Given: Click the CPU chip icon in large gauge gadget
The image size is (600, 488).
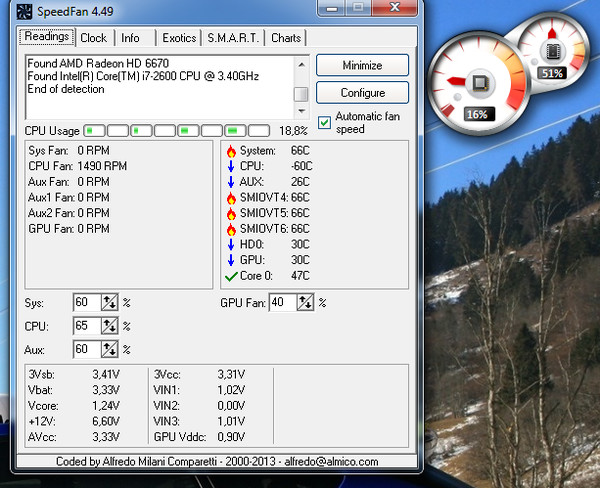Looking at the screenshot, I should (479, 83).
